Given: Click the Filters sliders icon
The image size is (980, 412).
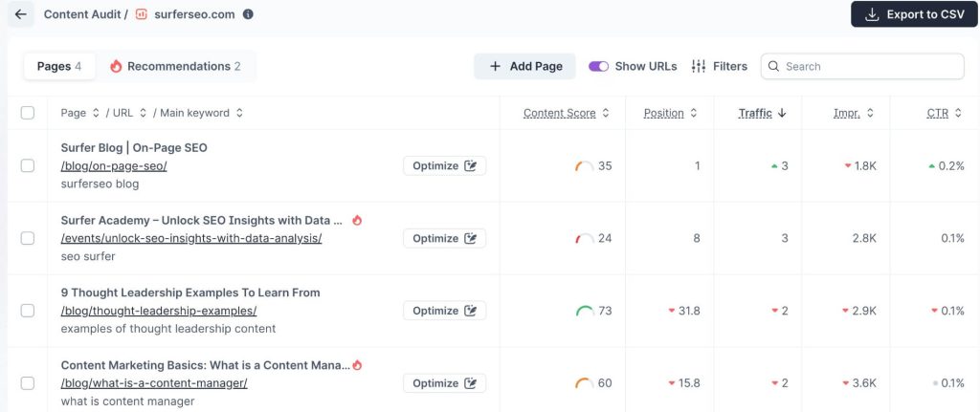Looking at the screenshot, I should click(x=699, y=66).
